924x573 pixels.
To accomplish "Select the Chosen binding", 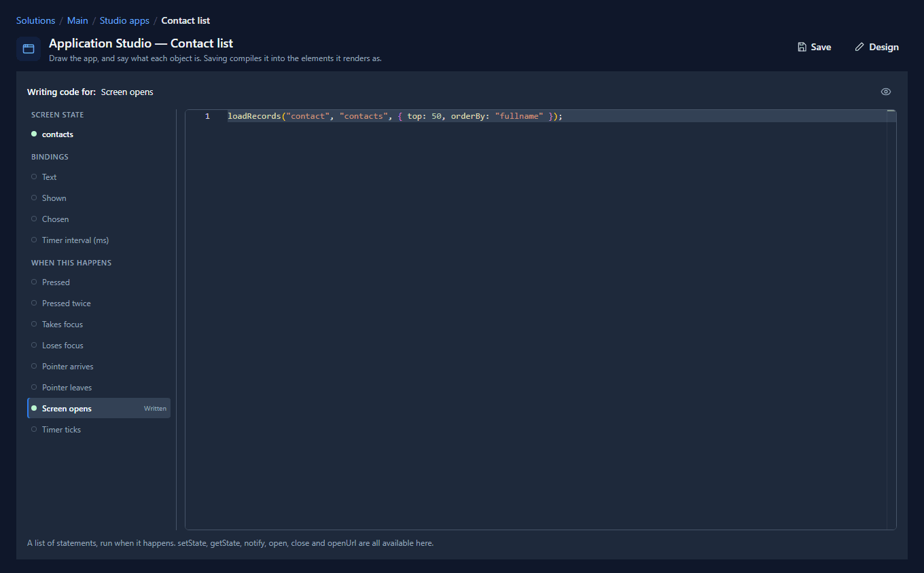I will tap(99, 219).
